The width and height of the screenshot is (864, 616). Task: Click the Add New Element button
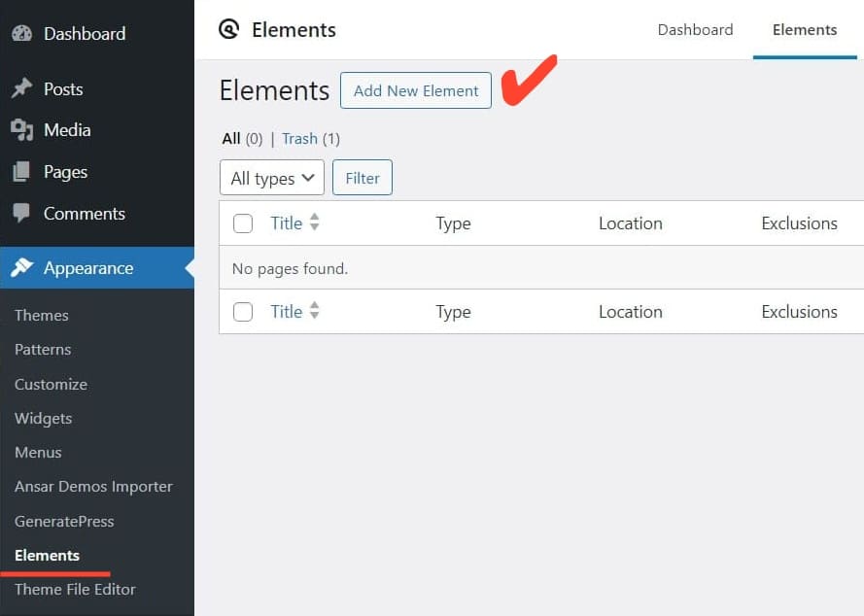[x=416, y=90]
